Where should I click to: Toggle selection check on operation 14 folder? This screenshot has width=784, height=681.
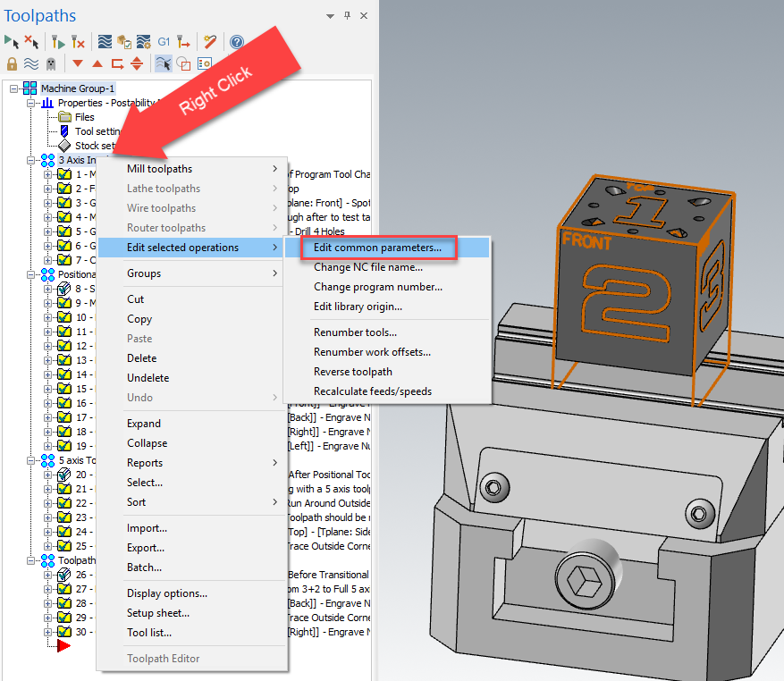point(64,374)
